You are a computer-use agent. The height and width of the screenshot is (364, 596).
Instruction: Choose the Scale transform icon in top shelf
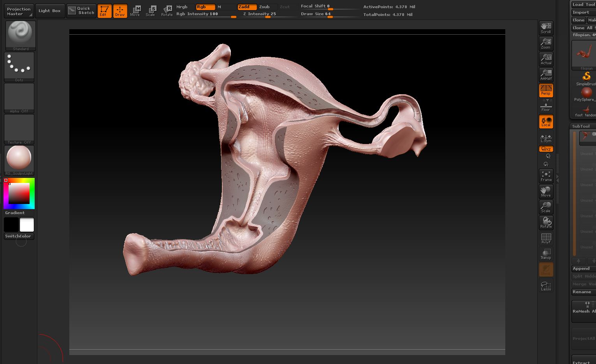pos(151,11)
